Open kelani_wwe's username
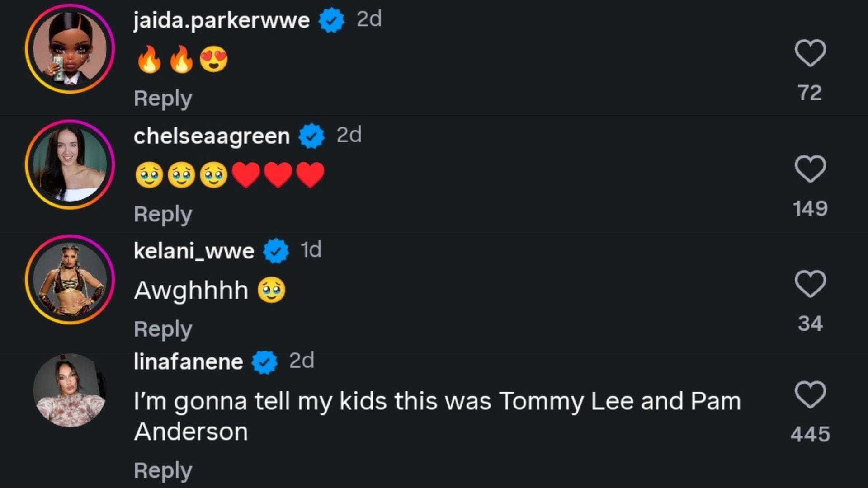This screenshot has width=868, height=488. point(193,249)
